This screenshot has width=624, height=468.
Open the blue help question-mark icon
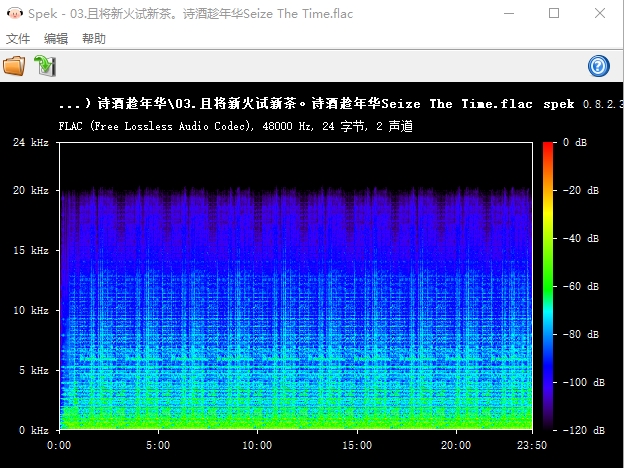[599, 66]
